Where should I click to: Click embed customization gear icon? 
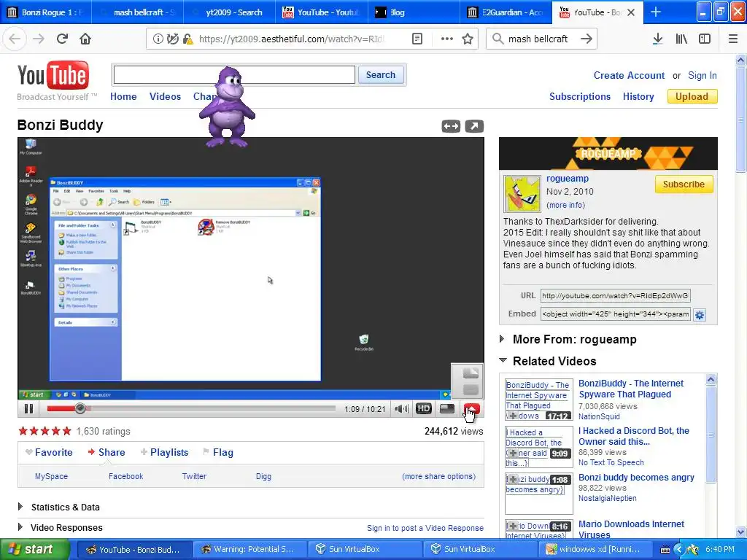[x=700, y=315]
